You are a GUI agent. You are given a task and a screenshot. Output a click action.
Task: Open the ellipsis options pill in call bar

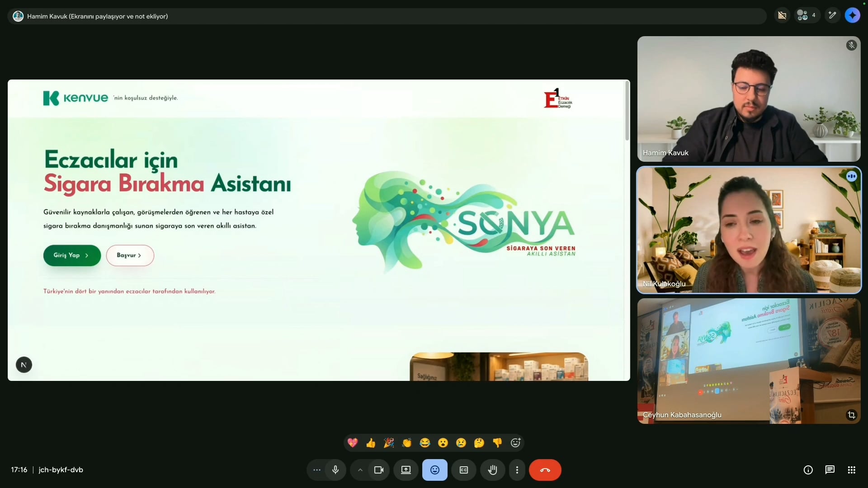click(x=317, y=470)
